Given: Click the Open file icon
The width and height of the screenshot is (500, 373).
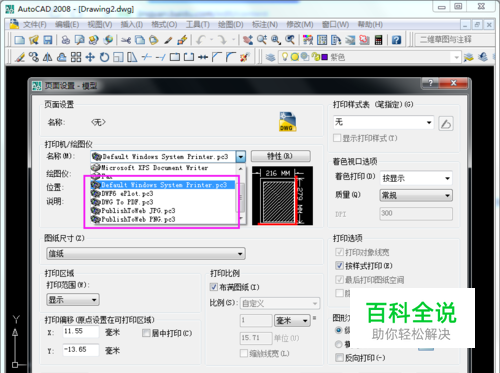Looking at the screenshot, I should tap(34, 40).
